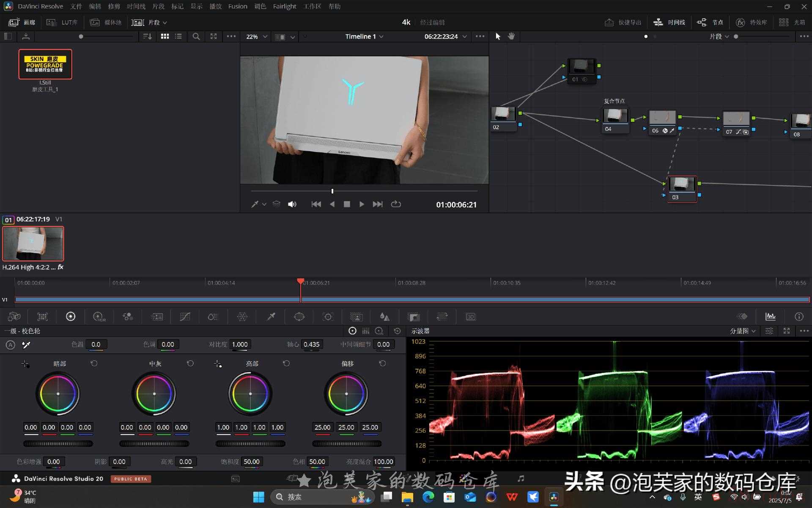Screen dimensions: 812x508
Task: Search the gallery stills
Action: click(x=196, y=36)
